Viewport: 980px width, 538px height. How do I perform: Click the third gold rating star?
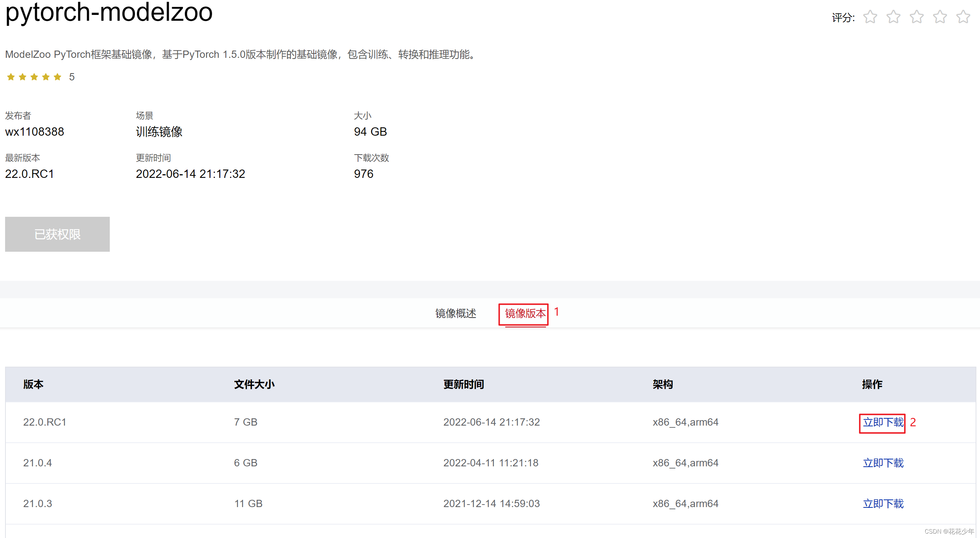34,77
